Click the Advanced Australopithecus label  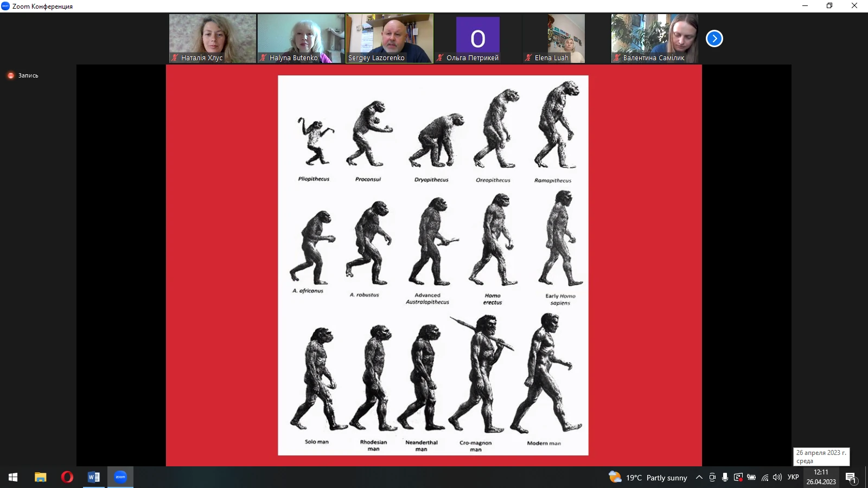click(x=427, y=299)
